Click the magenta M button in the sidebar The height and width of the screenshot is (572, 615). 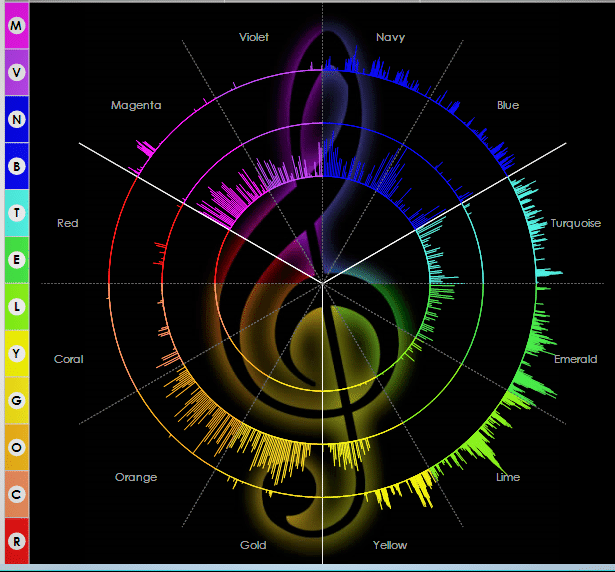(x=16, y=26)
